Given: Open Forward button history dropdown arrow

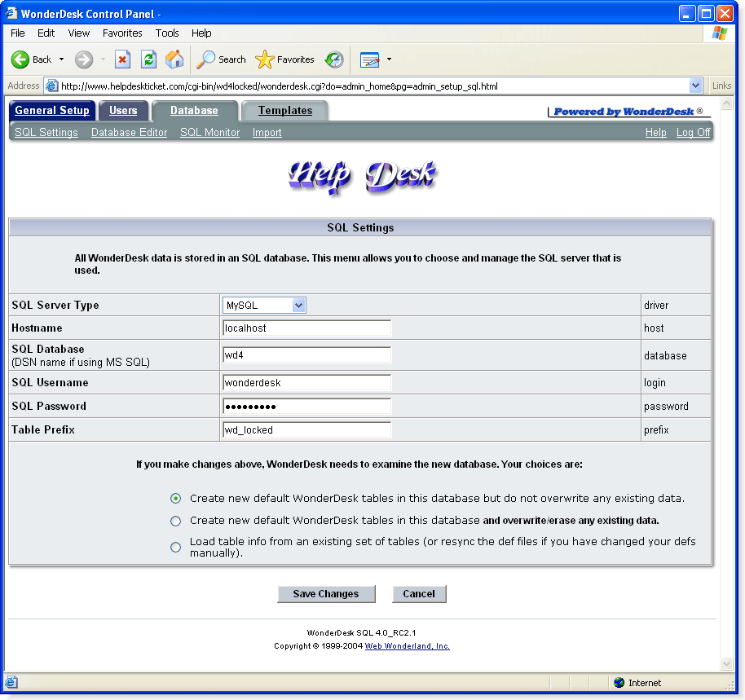Looking at the screenshot, I should (103, 59).
